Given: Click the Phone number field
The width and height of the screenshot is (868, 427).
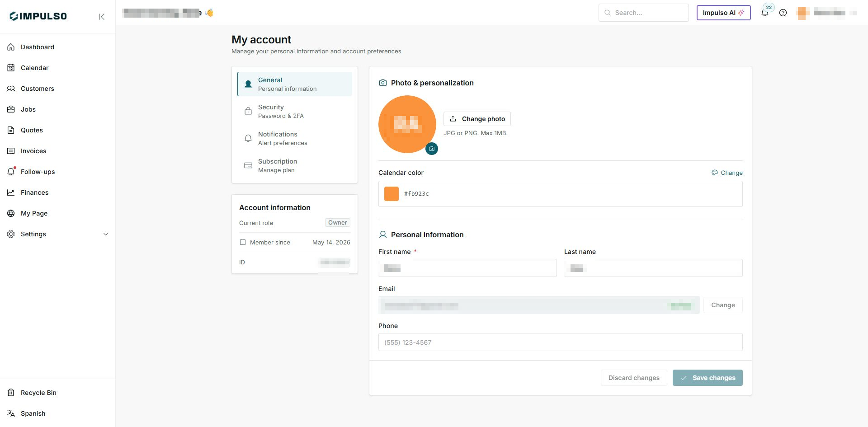Looking at the screenshot, I should [x=561, y=342].
